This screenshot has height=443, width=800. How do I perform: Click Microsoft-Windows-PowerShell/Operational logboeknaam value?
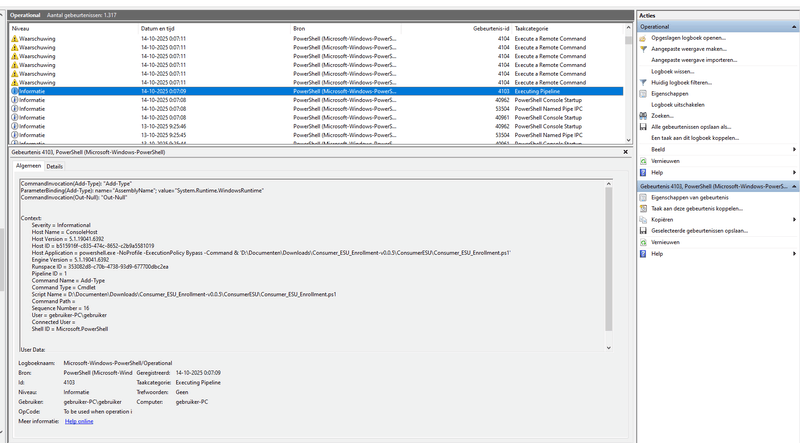(118, 363)
